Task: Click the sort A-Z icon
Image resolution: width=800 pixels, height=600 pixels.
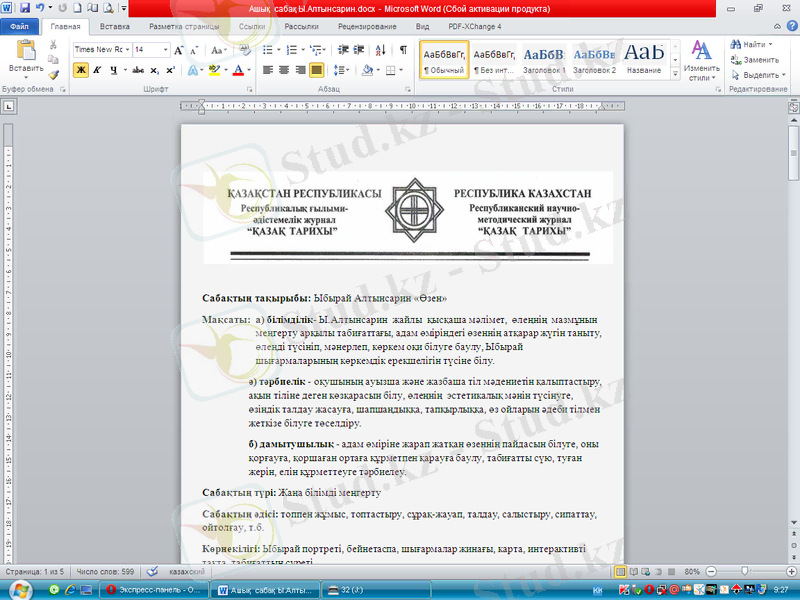Action: coord(380,49)
